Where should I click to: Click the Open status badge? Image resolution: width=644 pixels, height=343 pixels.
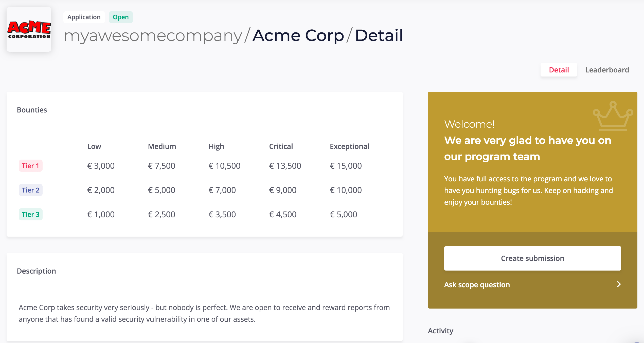[121, 17]
